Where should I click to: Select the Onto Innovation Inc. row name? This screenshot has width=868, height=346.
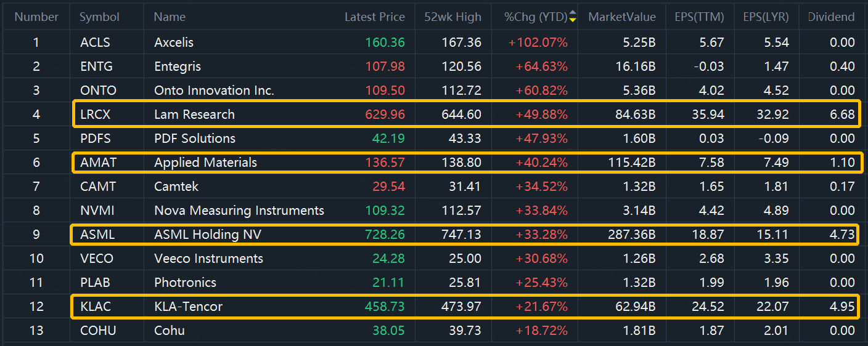pos(214,91)
